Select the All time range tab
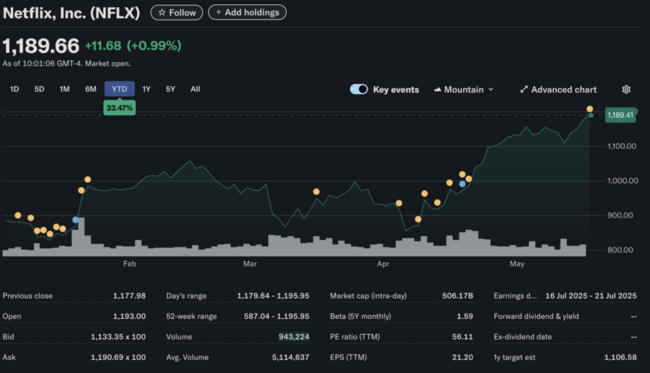The height and width of the screenshot is (373, 650). pyautogui.click(x=195, y=89)
